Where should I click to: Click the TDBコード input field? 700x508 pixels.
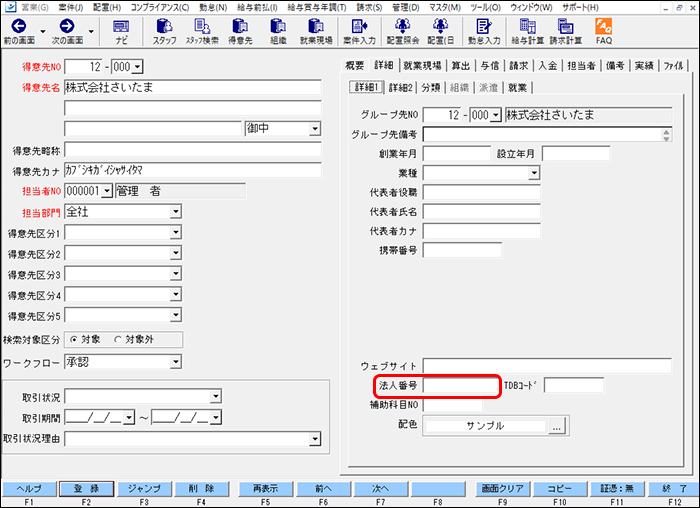pos(574,385)
